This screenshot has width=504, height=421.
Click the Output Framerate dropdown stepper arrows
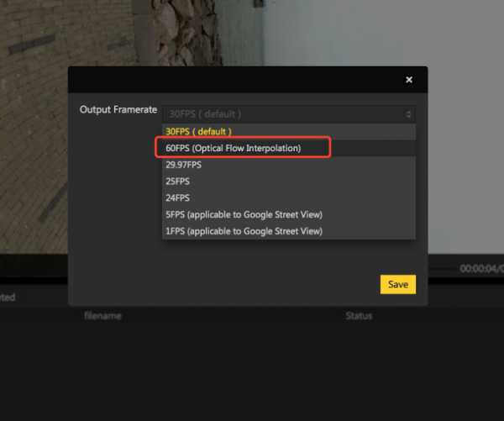coord(409,114)
